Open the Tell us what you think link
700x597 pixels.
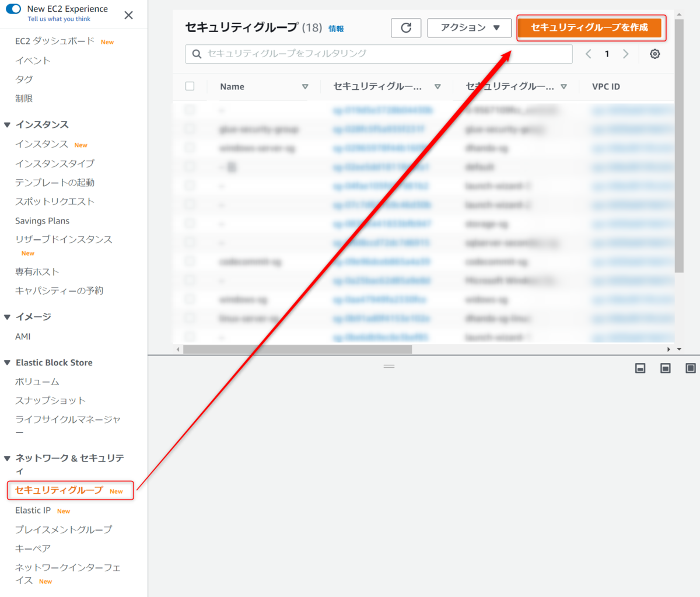point(59,19)
